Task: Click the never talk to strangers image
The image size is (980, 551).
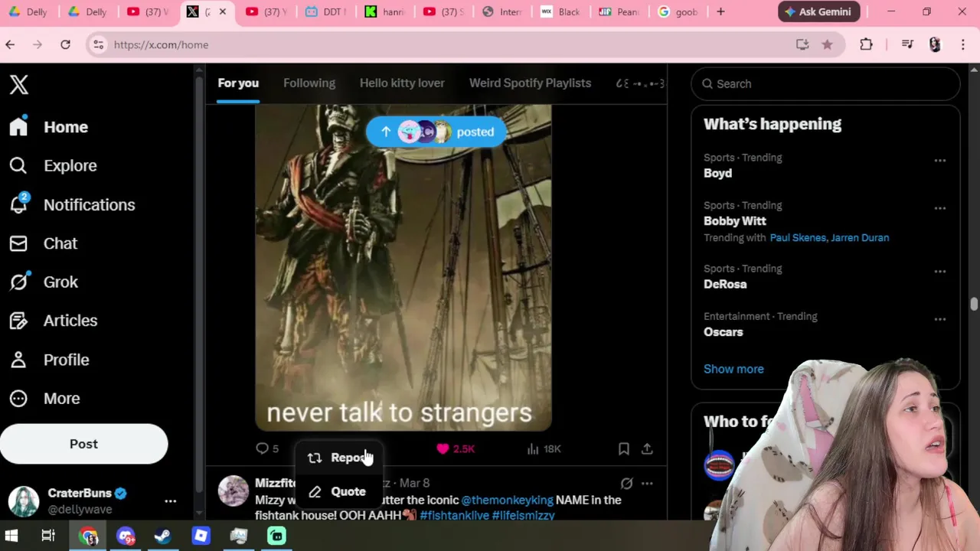Action: tap(403, 268)
